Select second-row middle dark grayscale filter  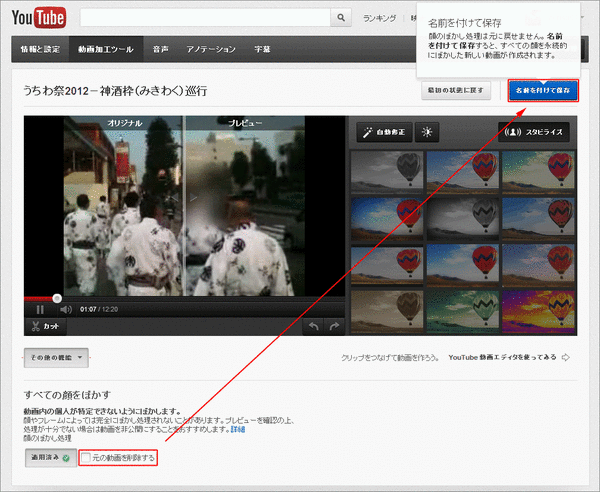pos(463,219)
